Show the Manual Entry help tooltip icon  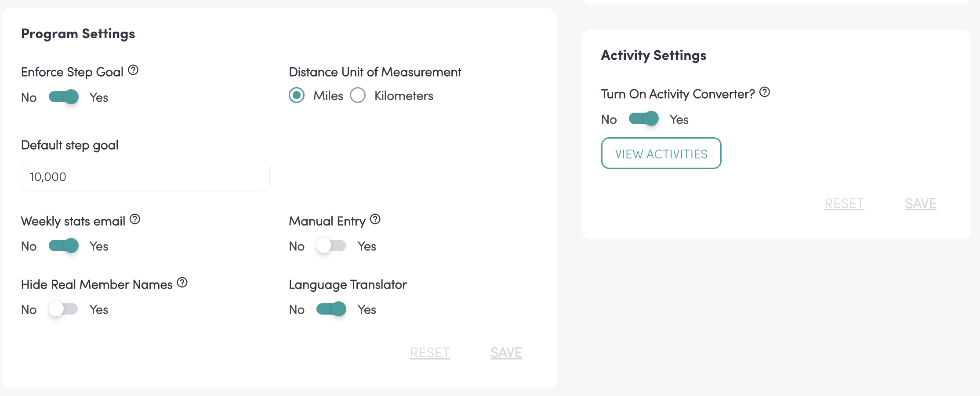pyautogui.click(x=375, y=219)
